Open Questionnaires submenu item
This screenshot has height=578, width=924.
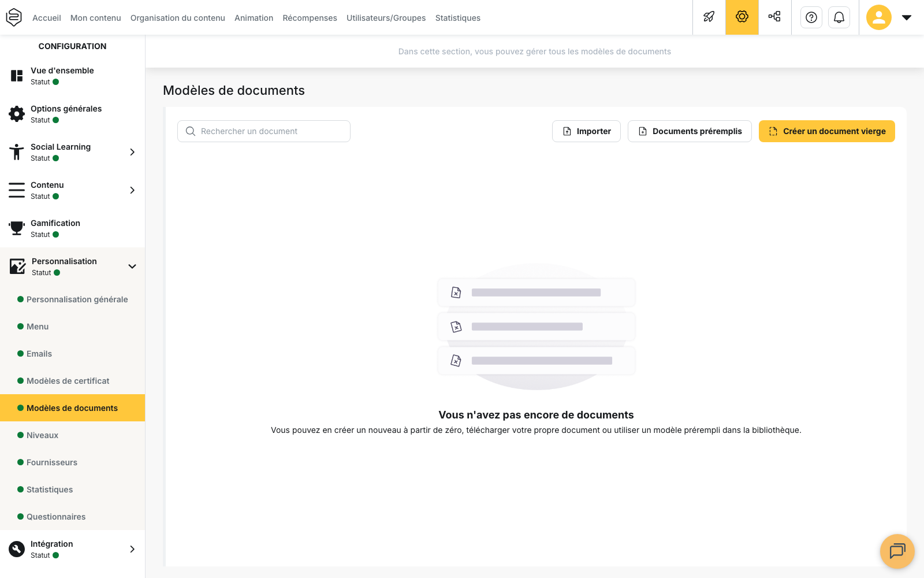pos(56,517)
